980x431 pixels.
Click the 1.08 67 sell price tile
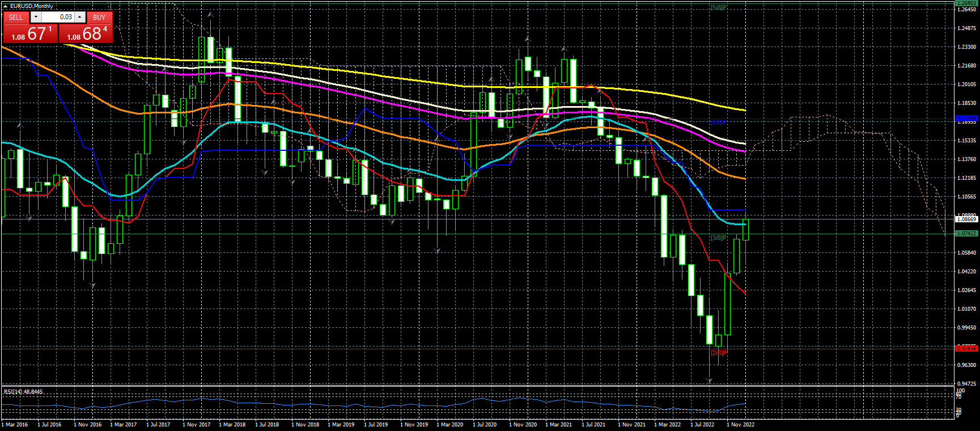(x=30, y=33)
